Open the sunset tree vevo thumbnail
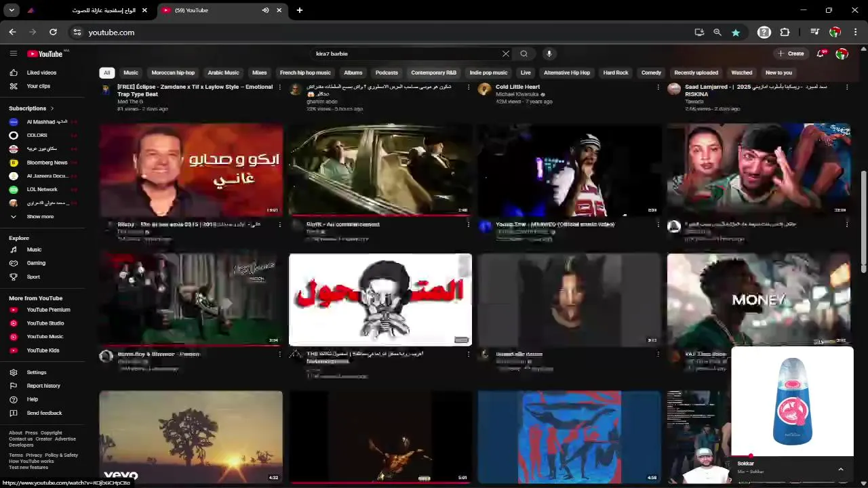 point(191,436)
